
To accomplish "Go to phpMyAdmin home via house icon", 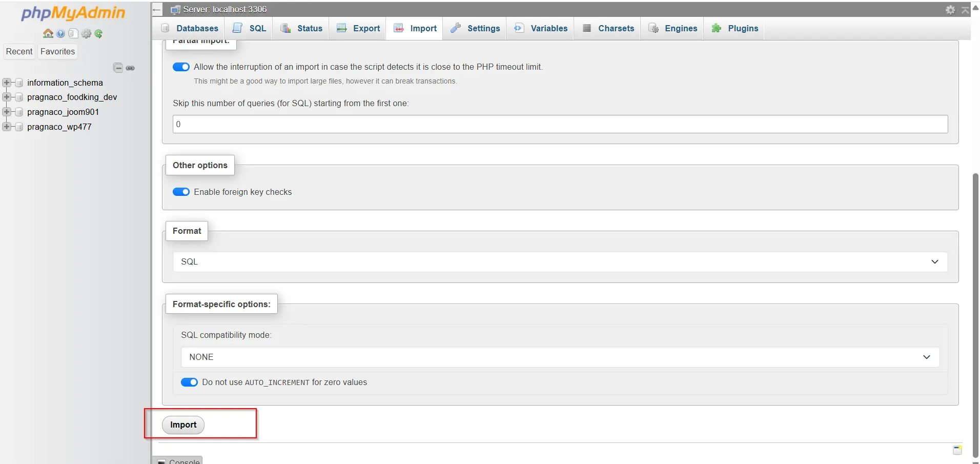I will pyautogui.click(x=48, y=33).
